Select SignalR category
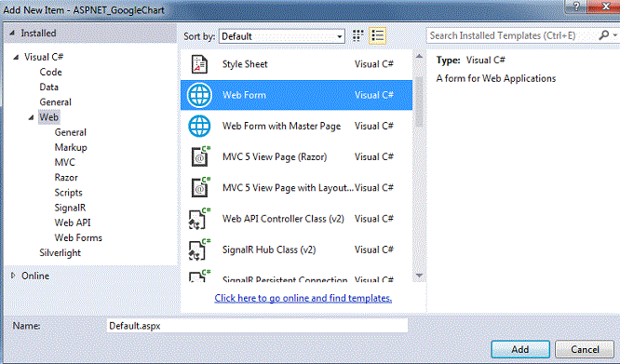 click(70, 208)
